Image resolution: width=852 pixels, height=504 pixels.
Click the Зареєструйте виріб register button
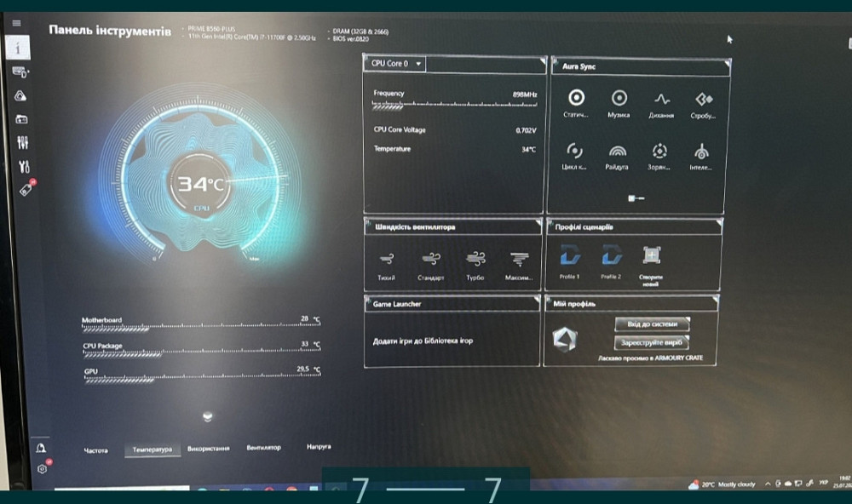pyautogui.click(x=652, y=342)
